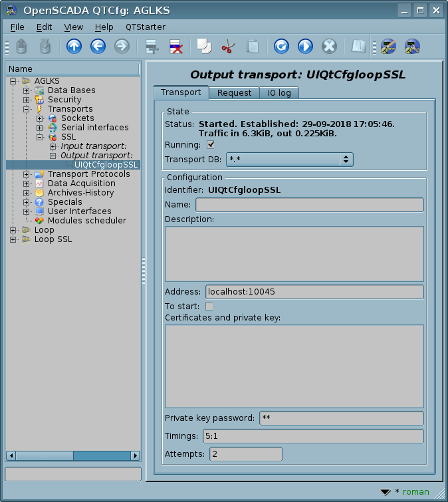Expand the Data Acquisition node
The height and width of the screenshot is (502, 448).
(x=26, y=184)
